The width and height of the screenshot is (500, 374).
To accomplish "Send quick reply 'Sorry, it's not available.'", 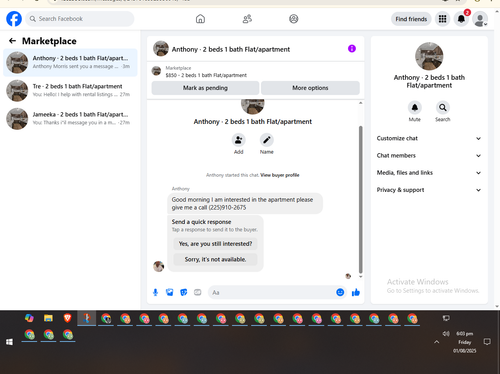I will 215,259.
